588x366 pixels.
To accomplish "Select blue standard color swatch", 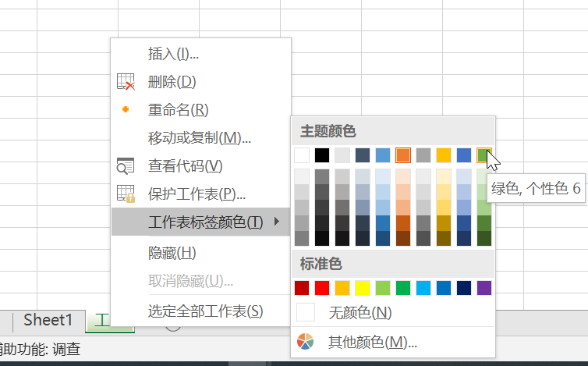I will click(444, 288).
